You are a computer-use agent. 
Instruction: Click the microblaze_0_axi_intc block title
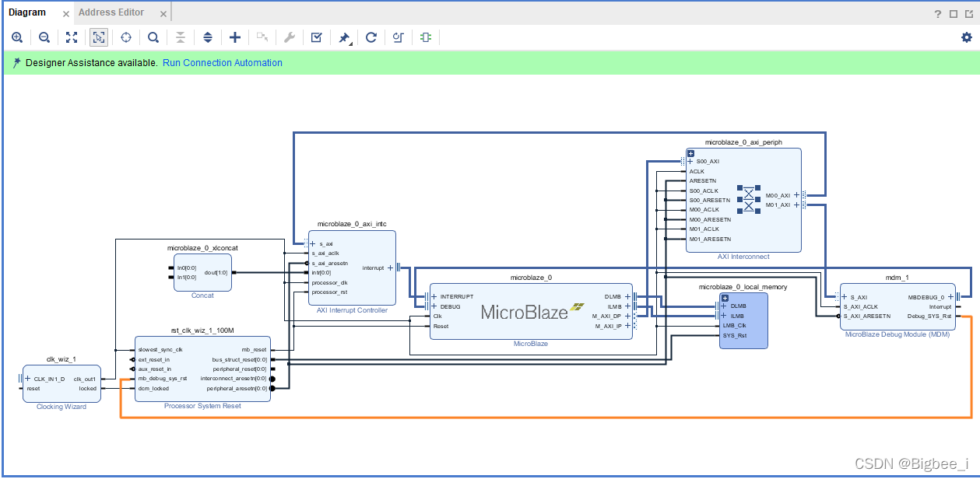pyautogui.click(x=352, y=224)
